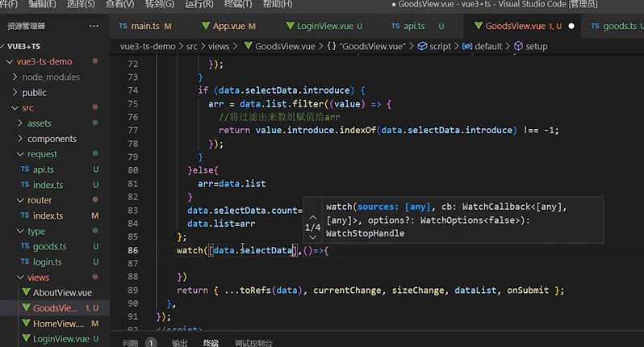
Task: Click the Vue icon on App.vue tab
Action: click(x=206, y=26)
